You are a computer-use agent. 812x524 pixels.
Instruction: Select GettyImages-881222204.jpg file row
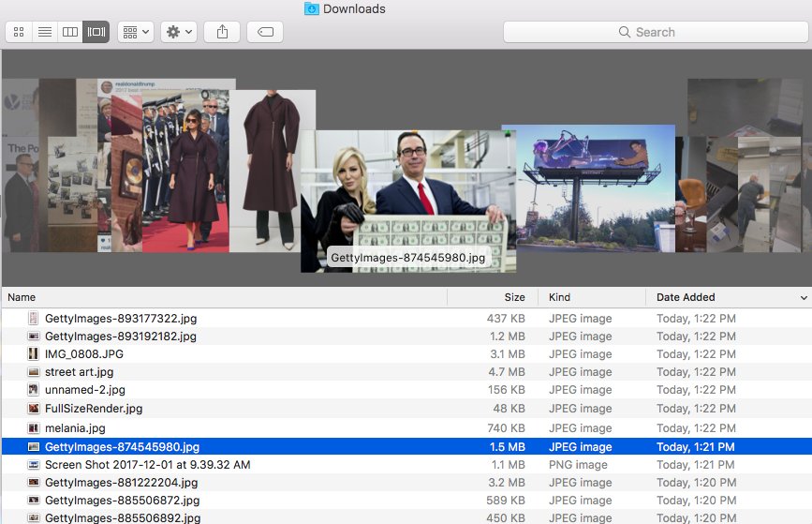406,483
